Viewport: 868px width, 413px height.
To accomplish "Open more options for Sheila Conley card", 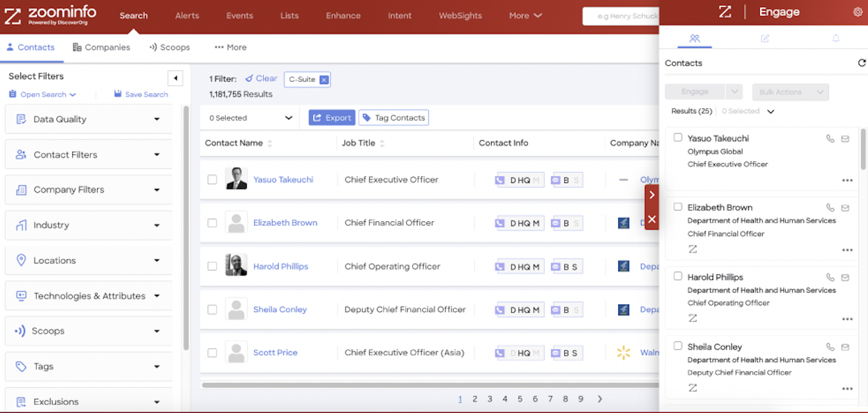I will tap(847, 389).
